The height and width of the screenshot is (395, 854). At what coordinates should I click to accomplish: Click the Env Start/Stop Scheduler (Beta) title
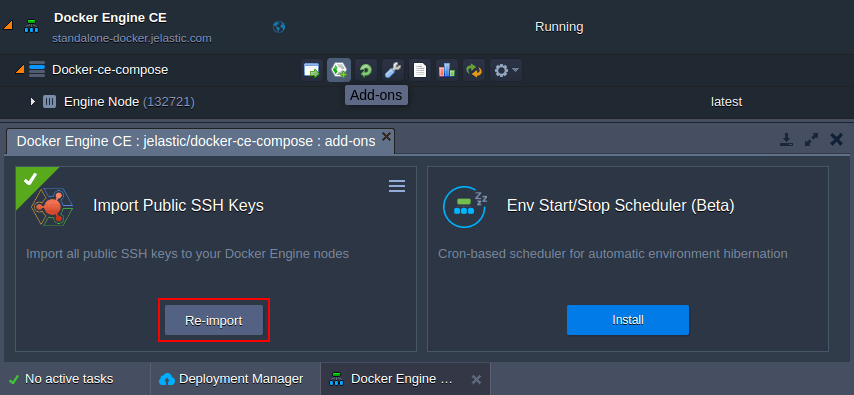pyautogui.click(x=621, y=205)
